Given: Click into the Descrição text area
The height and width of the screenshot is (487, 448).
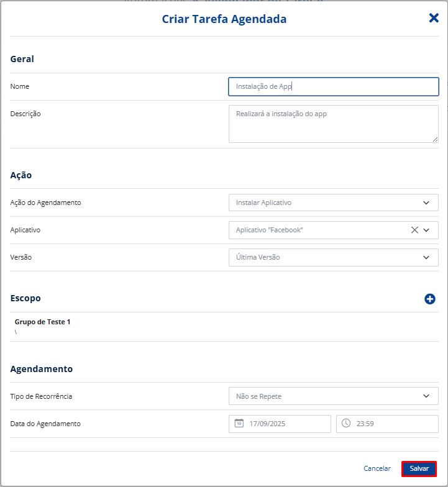Looking at the screenshot, I should (x=333, y=124).
